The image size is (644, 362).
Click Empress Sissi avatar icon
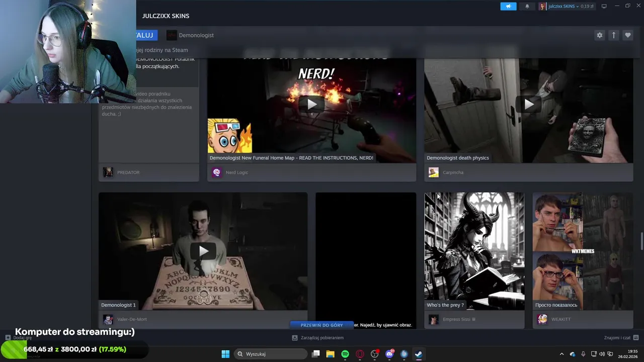click(x=434, y=319)
